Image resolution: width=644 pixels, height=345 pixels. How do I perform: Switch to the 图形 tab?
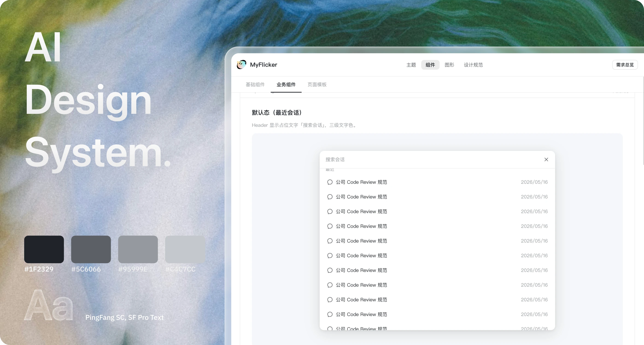[x=449, y=65]
